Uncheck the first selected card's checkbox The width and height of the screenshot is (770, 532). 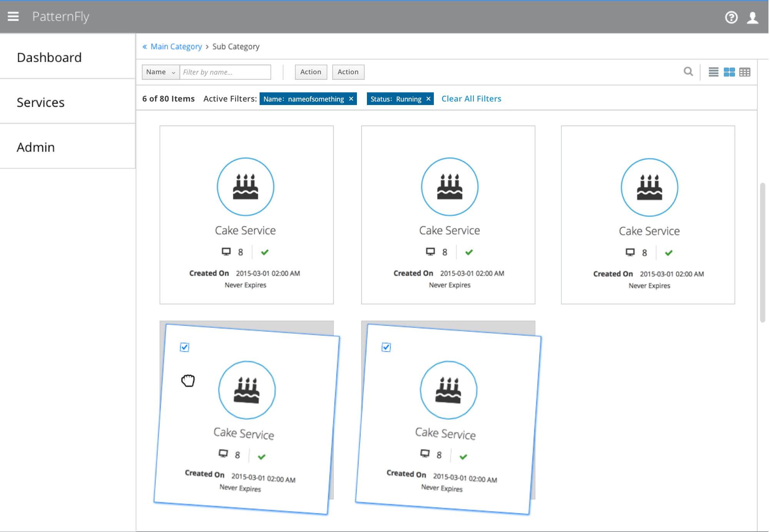(185, 347)
